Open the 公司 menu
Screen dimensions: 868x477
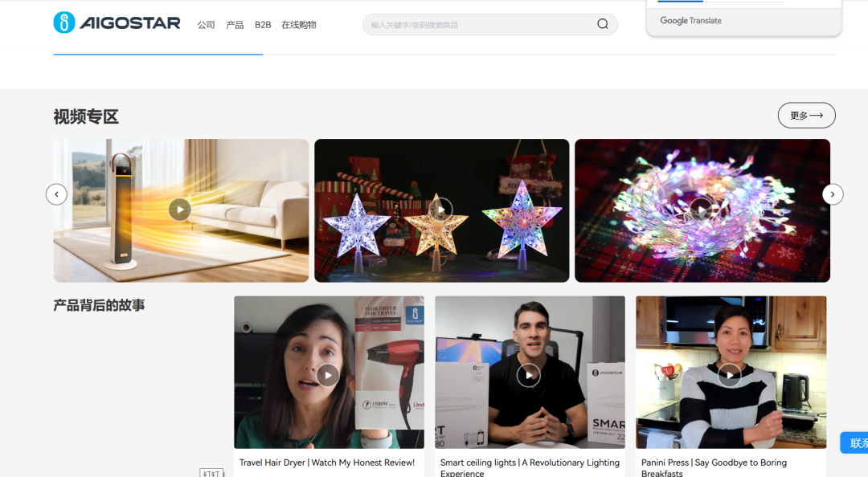(207, 25)
